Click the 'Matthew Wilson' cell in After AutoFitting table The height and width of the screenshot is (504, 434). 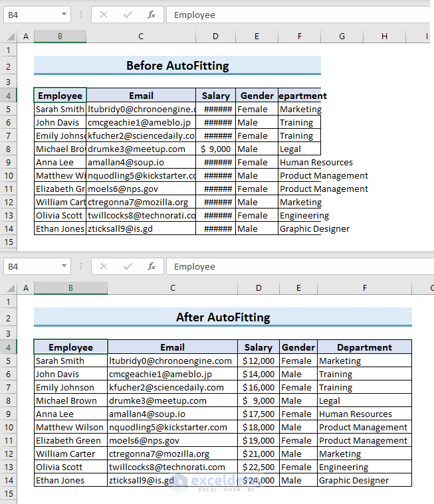tap(70, 427)
